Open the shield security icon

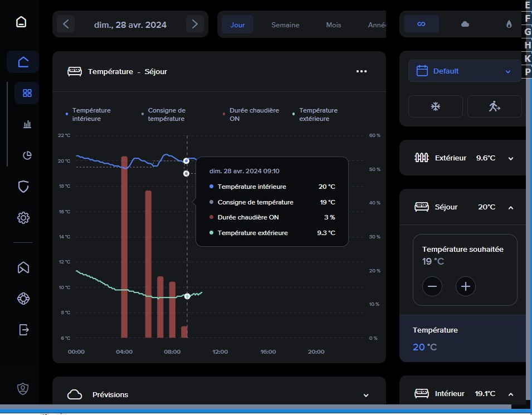click(x=23, y=187)
